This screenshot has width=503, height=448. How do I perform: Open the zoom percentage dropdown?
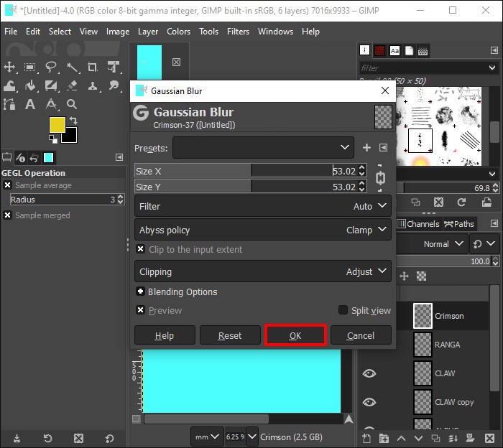point(252,437)
